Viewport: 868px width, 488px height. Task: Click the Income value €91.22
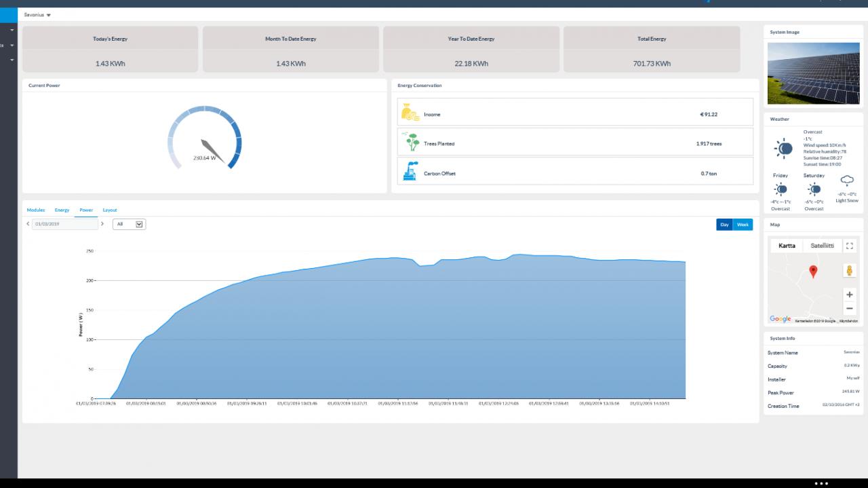click(709, 114)
